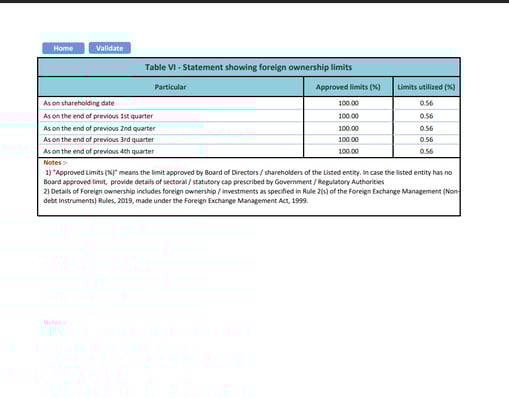This screenshot has width=509, height=398.
Task: Click limits utilized 0.56 for 2nd quarter
Action: tap(427, 128)
